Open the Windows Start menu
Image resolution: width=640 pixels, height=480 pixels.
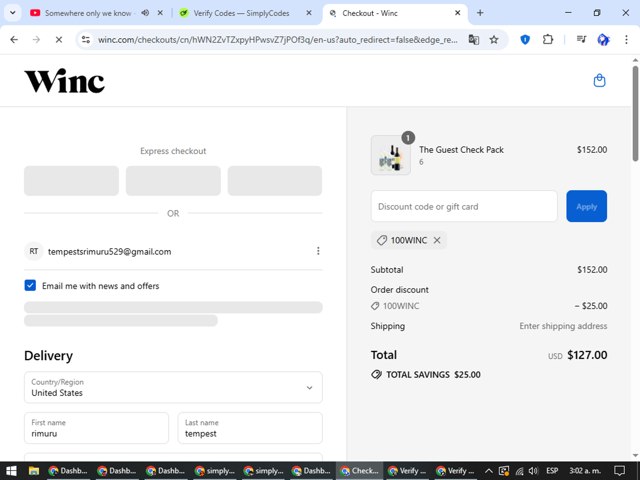tap(11, 471)
